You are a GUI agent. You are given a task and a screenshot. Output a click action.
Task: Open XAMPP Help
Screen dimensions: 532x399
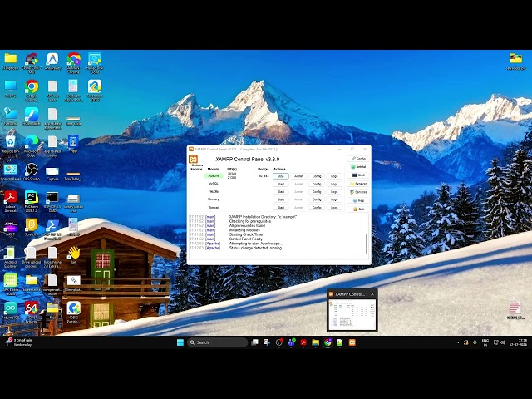tap(358, 200)
